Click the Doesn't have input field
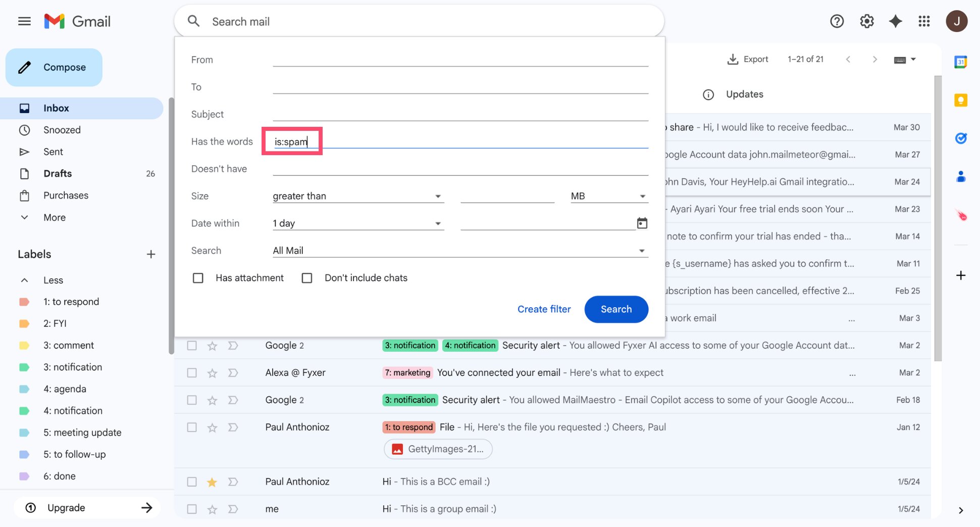980x527 pixels. pyautogui.click(x=460, y=169)
